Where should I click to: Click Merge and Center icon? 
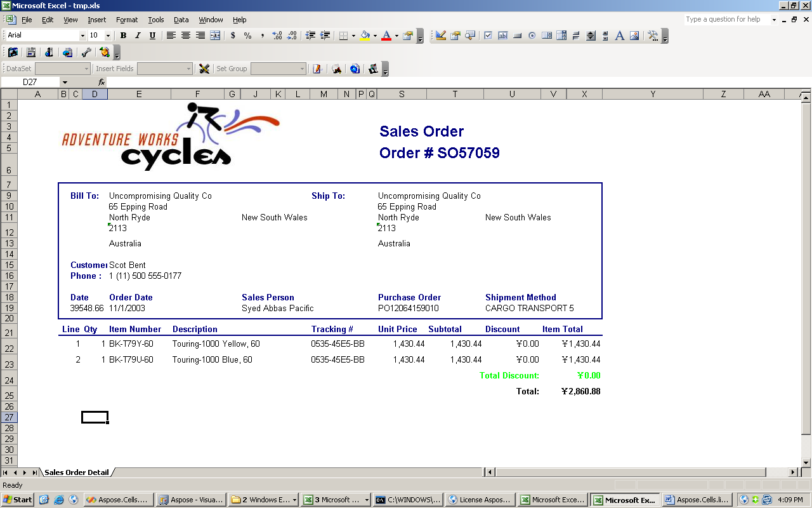click(x=215, y=36)
